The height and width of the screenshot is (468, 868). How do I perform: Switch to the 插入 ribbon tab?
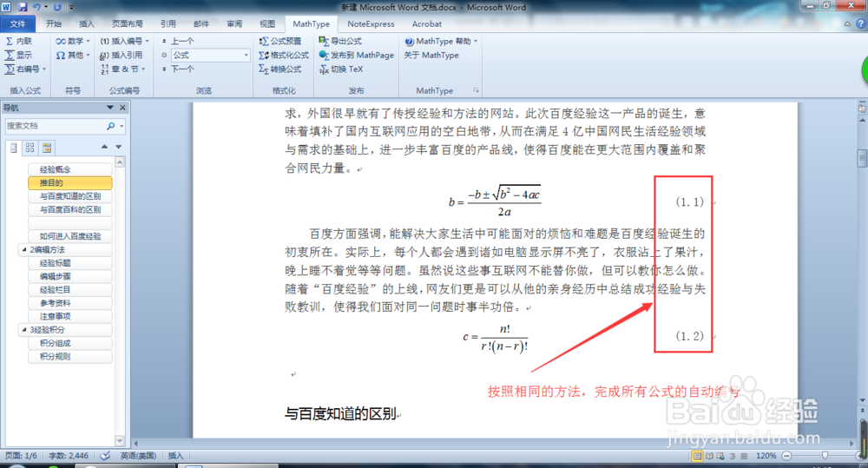pyautogui.click(x=86, y=23)
